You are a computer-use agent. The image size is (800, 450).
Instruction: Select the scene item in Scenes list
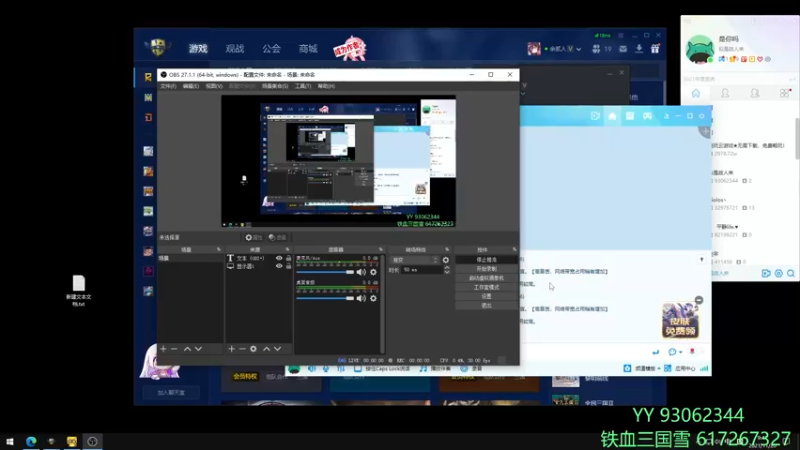pyautogui.click(x=190, y=258)
